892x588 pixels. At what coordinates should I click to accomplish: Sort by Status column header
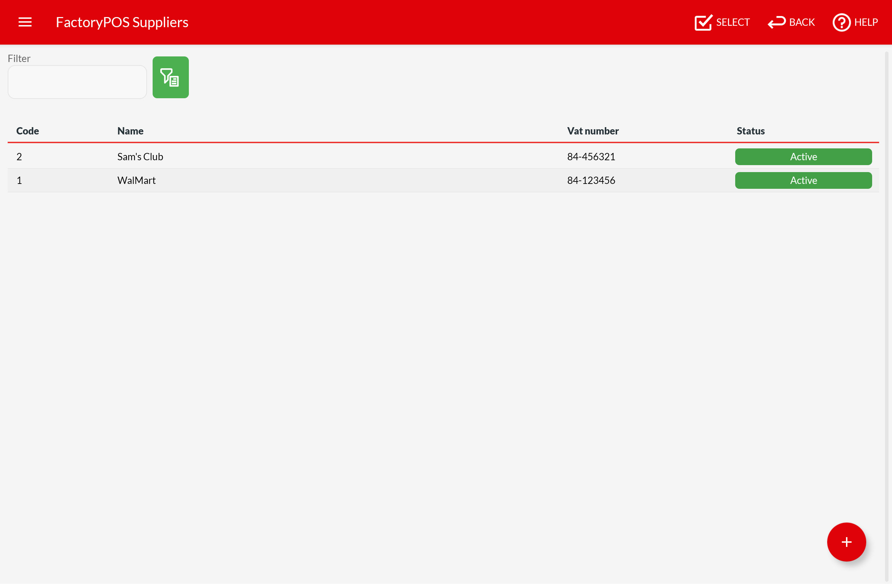750,131
